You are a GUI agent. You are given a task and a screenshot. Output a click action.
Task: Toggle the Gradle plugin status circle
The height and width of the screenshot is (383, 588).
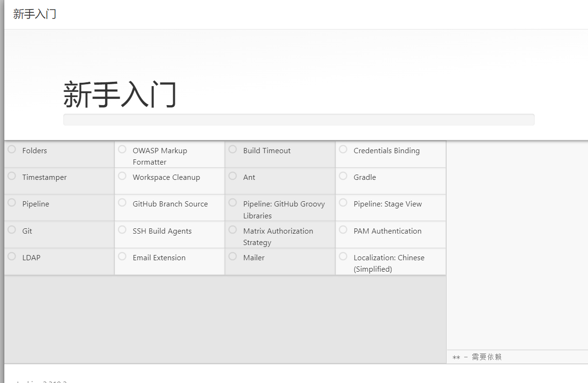343,176
